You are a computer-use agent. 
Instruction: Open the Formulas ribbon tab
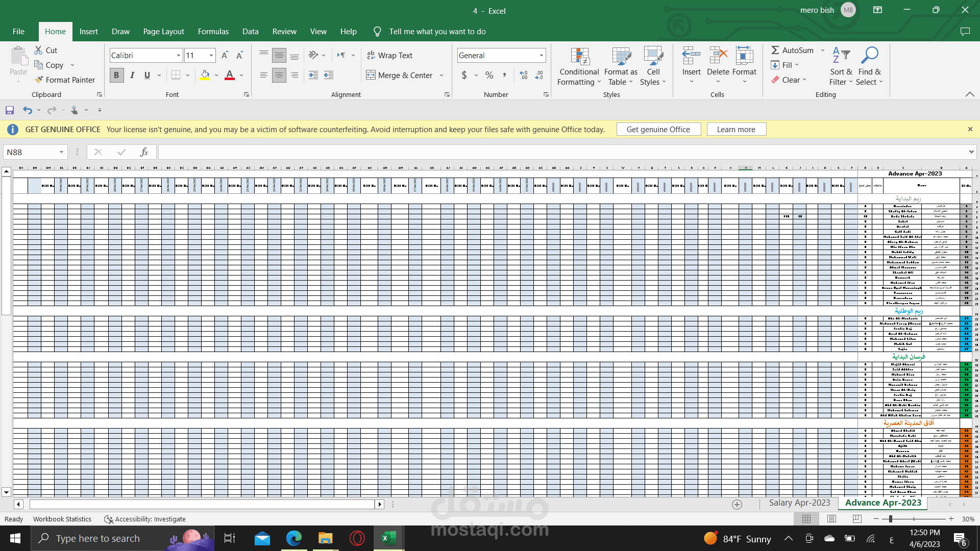[x=213, y=32]
